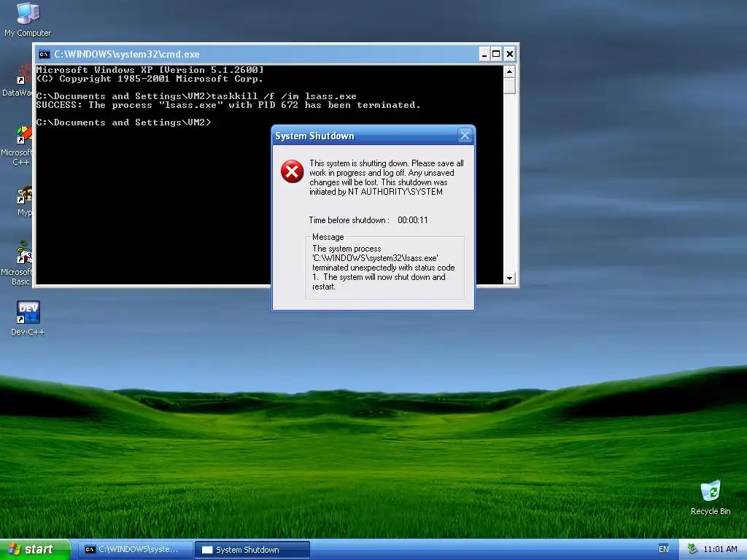Minimize the cmd.exe window
Image resolution: width=747 pixels, height=560 pixels.
pos(484,54)
